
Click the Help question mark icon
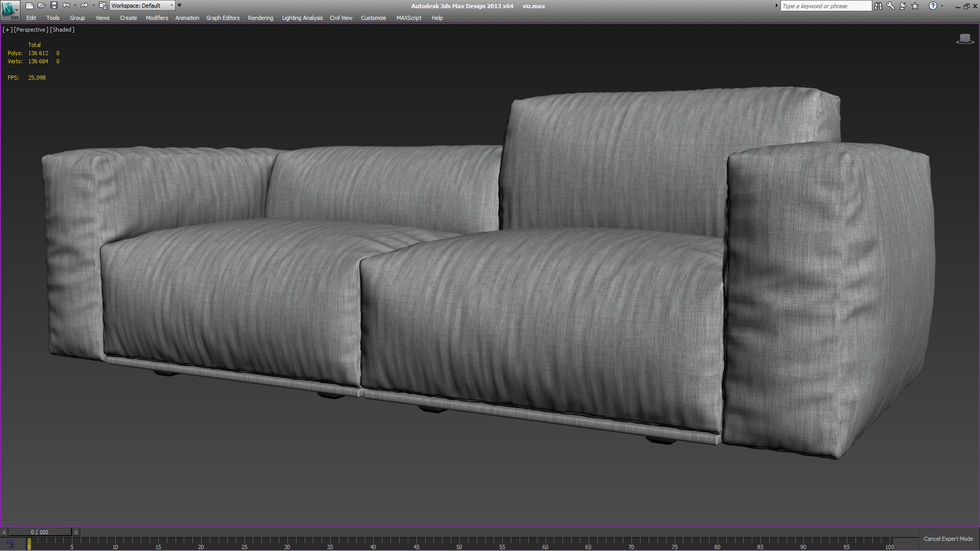[933, 6]
